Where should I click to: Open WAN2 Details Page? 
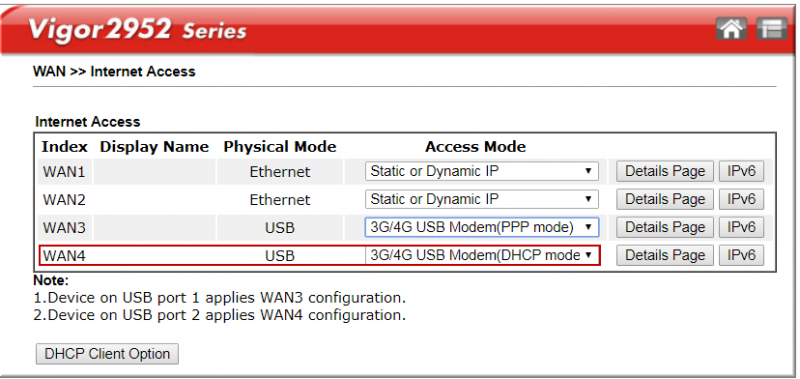(x=665, y=199)
